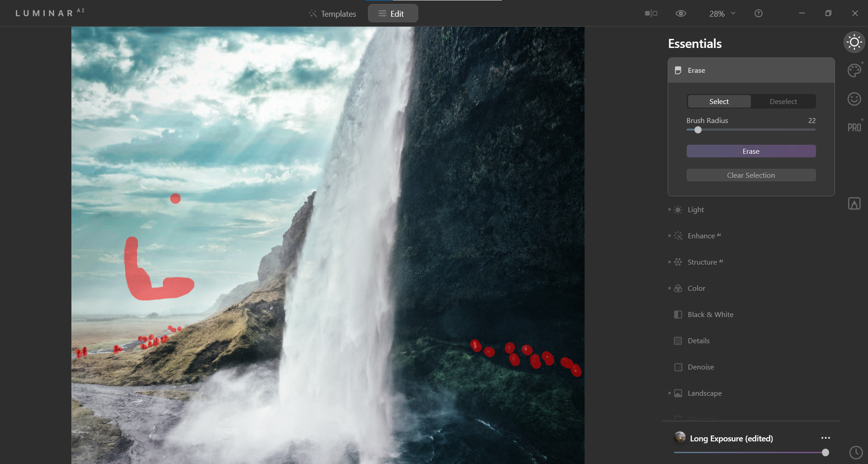Adjust the Brush Radius slider handle

[698, 130]
